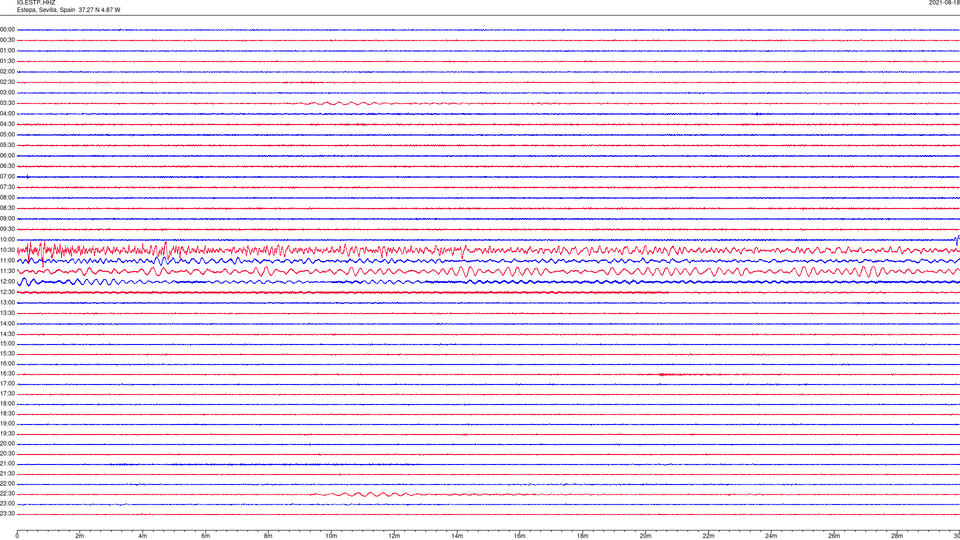Select the 23:00 row label

[x=7, y=504]
